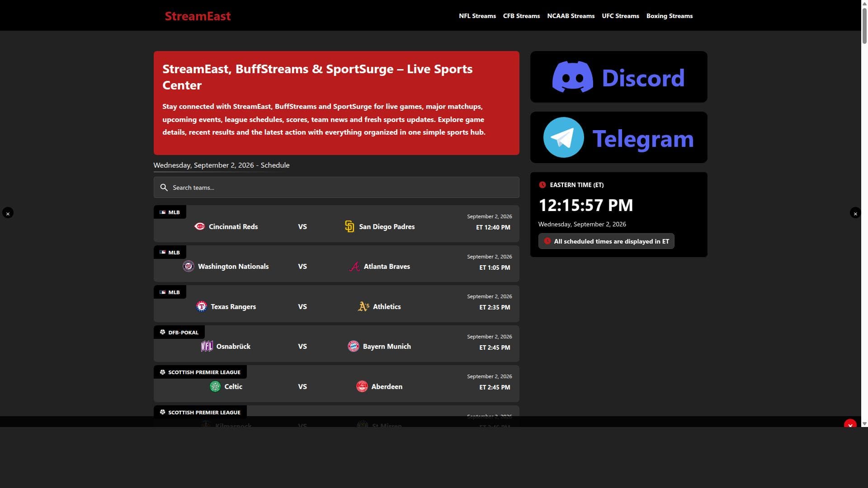Close the right side ad
The image size is (868, 488).
855,213
